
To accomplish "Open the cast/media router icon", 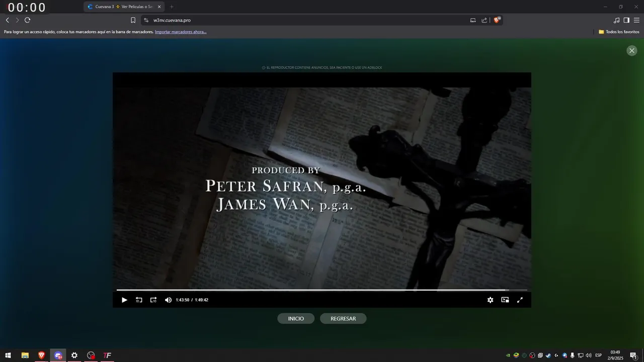I will tap(473, 20).
